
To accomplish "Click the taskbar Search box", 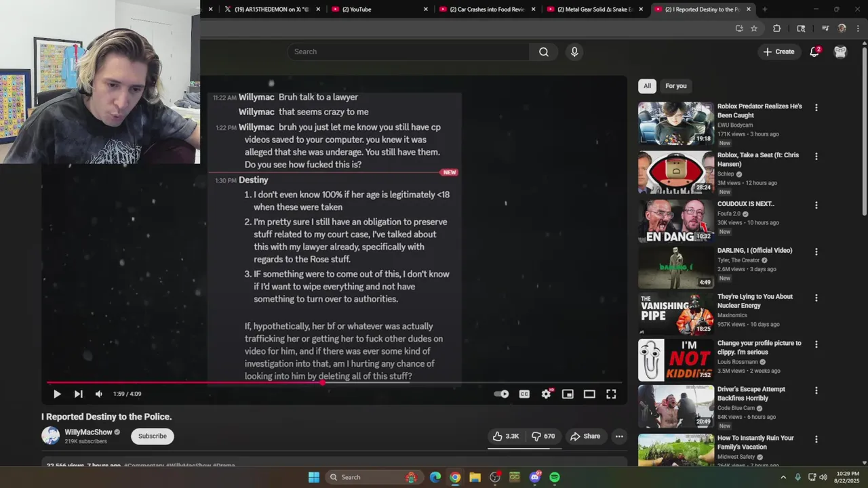I will [374, 477].
